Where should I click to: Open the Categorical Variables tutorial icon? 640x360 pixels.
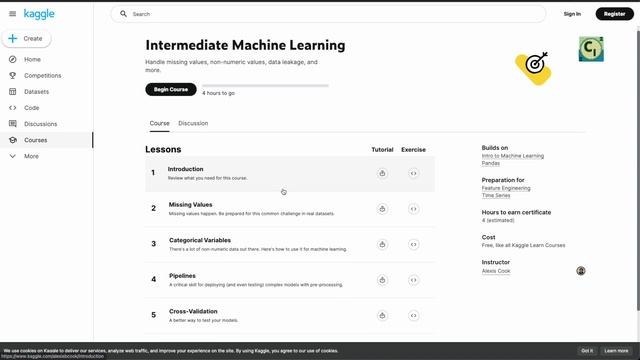pyautogui.click(x=382, y=244)
